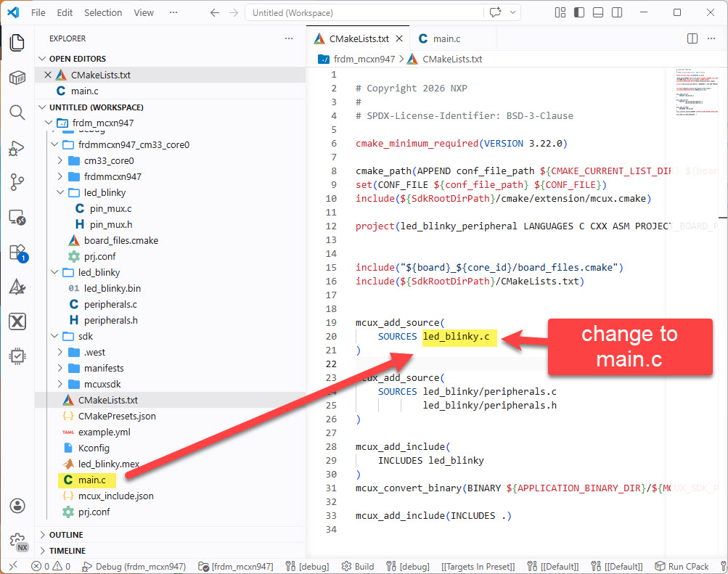728x574 pixels.
Task: Open the Selection menu
Action: (103, 12)
